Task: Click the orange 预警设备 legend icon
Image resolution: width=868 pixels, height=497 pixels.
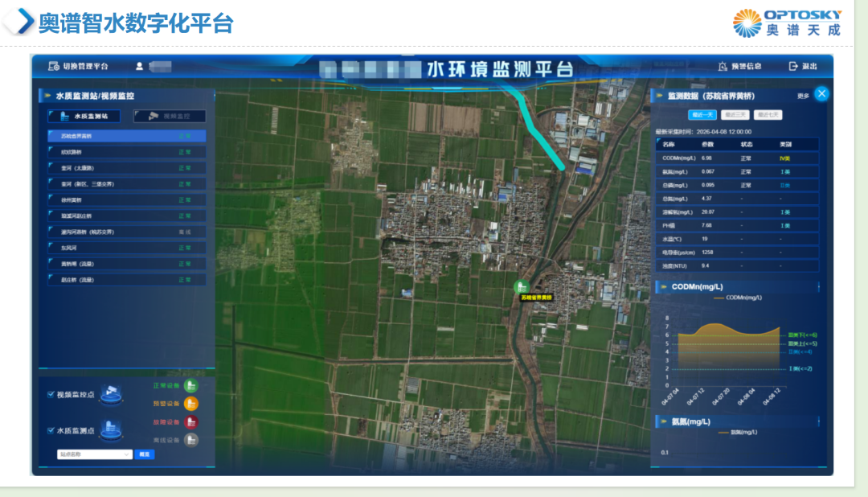Action: (191, 404)
